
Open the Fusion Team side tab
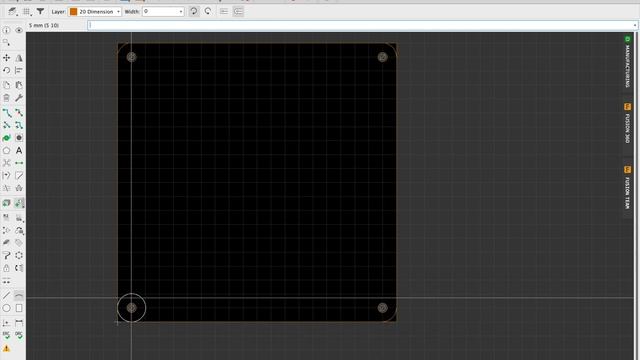tap(627, 188)
